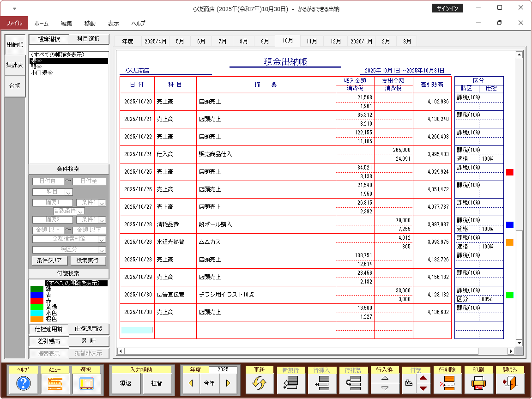Click the 検索実行 button
532x399 pixels.
pyautogui.click(x=87, y=260)
